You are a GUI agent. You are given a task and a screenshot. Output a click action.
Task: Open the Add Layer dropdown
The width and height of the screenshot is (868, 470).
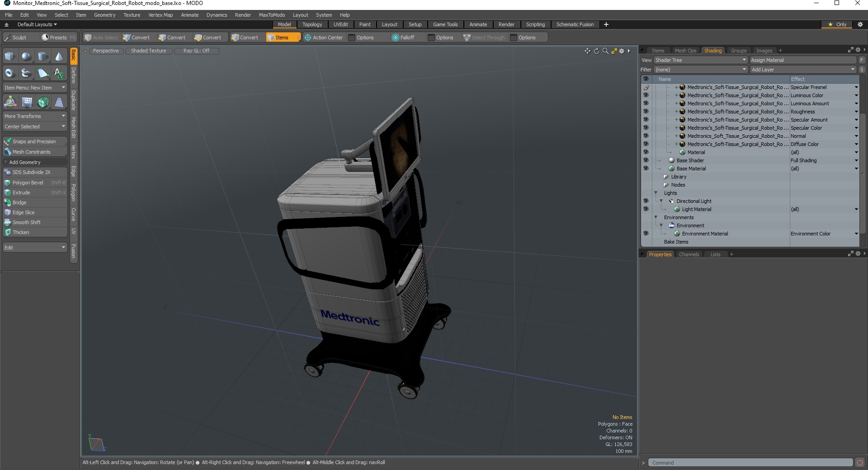tap(803, 70)
